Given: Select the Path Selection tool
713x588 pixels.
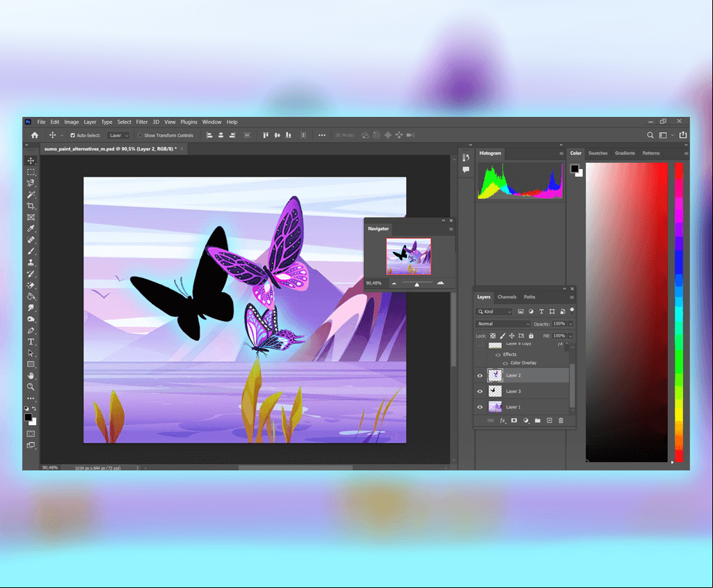Looking at the screenshot, I should (x=31, y=353).
